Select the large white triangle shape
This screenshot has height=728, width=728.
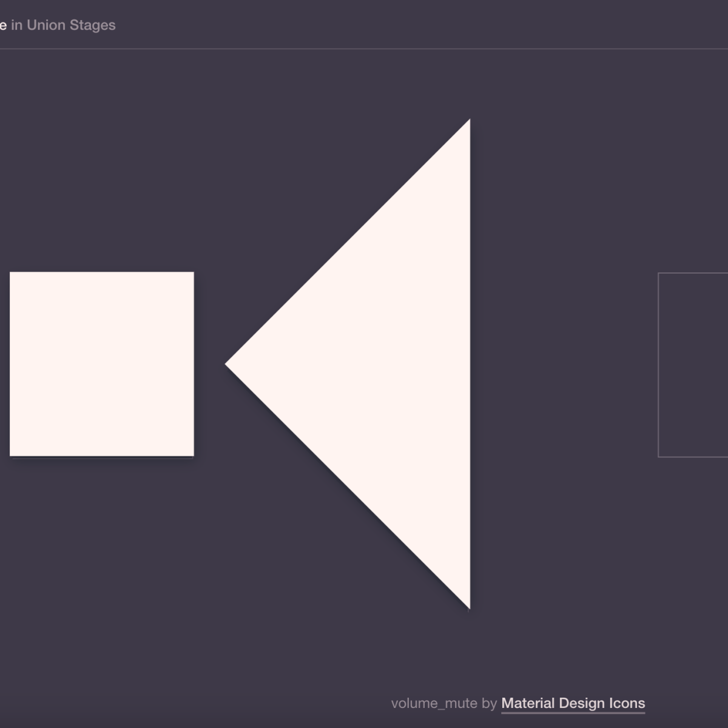pyautogui.click(x=388, y=364)
